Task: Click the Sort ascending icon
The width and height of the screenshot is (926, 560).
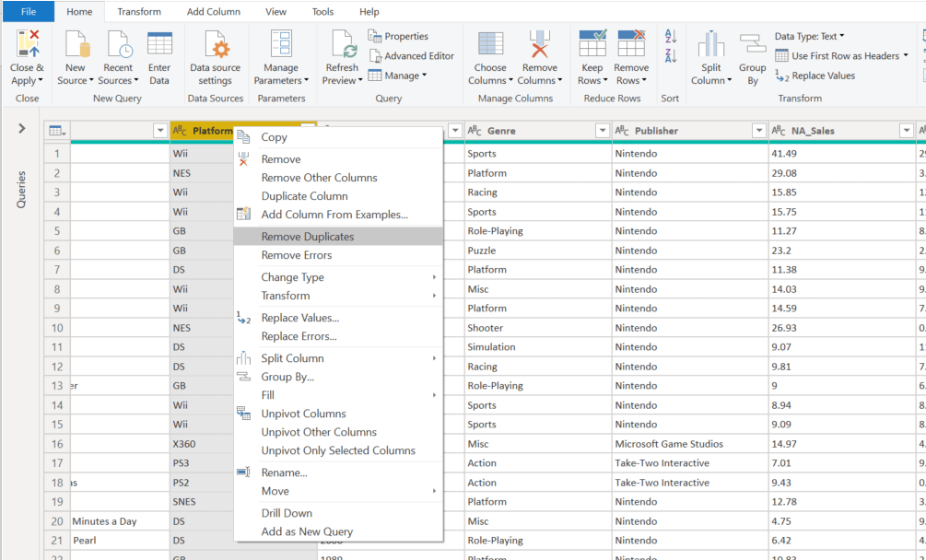Action: coord(670,37)
